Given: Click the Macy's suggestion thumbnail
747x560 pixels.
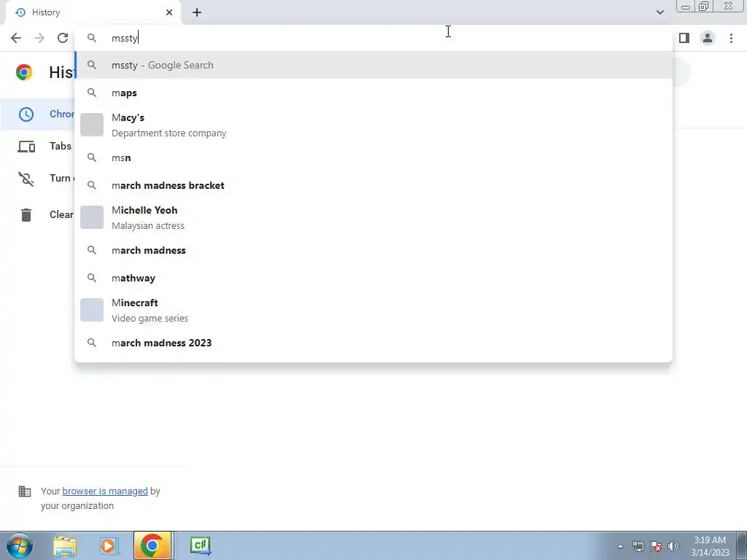Looking at the screenshot, I should (x=92, y=125).
